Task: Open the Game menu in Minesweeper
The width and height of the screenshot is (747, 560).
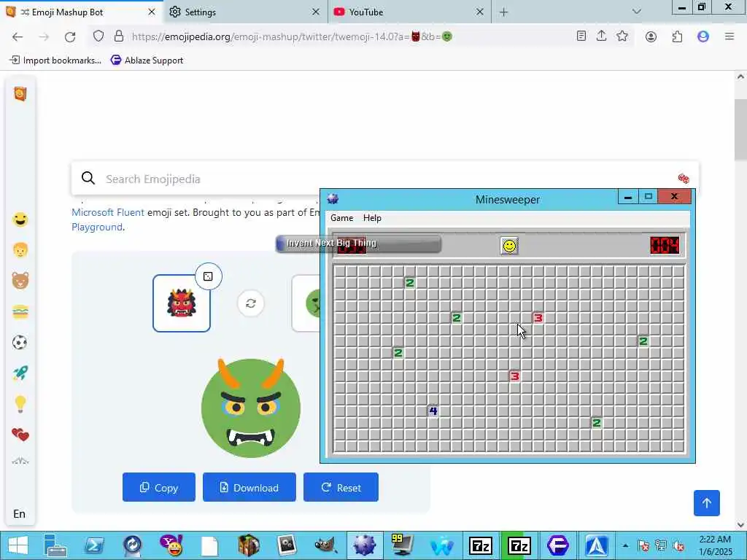Action: (341, 218)
